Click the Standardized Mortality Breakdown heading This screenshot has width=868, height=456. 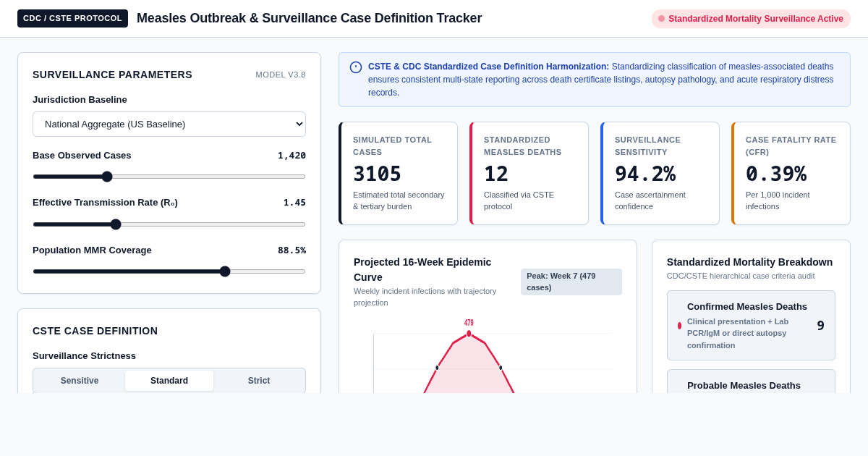pos(749,262)
